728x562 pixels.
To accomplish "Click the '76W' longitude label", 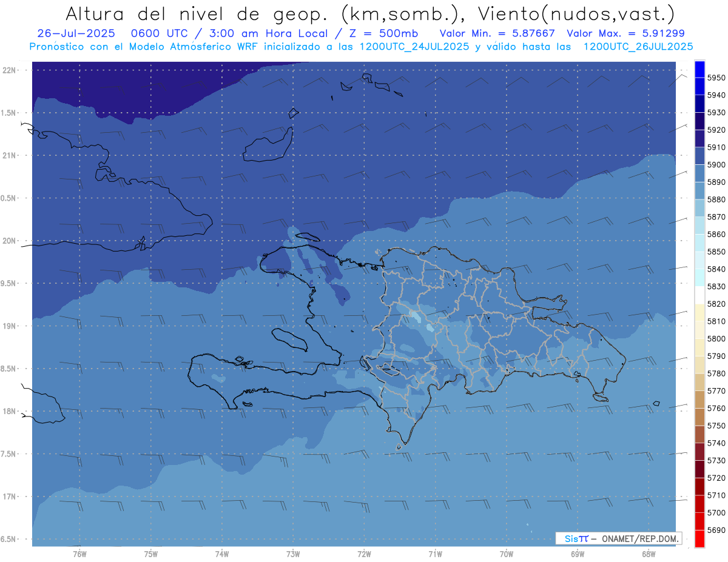I will [79, 554].
